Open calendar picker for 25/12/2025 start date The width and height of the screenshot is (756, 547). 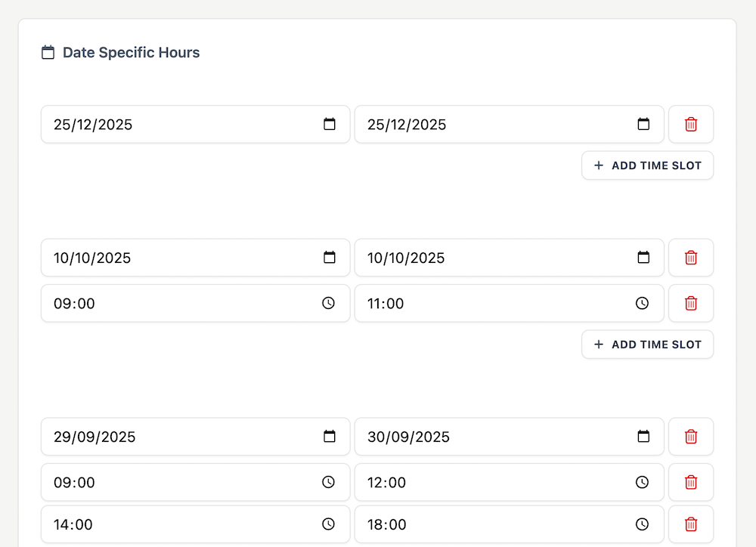pos(330,125)
